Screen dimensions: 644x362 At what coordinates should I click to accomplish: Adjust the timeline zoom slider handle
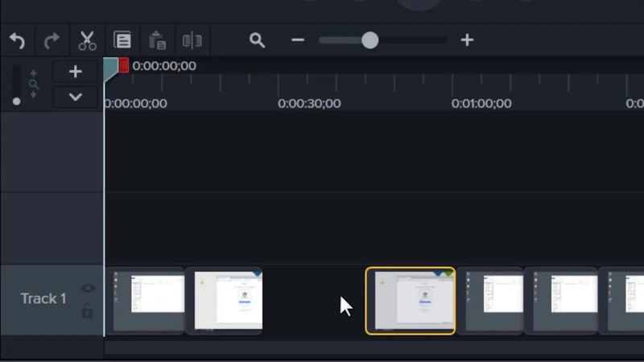[370, 40]
